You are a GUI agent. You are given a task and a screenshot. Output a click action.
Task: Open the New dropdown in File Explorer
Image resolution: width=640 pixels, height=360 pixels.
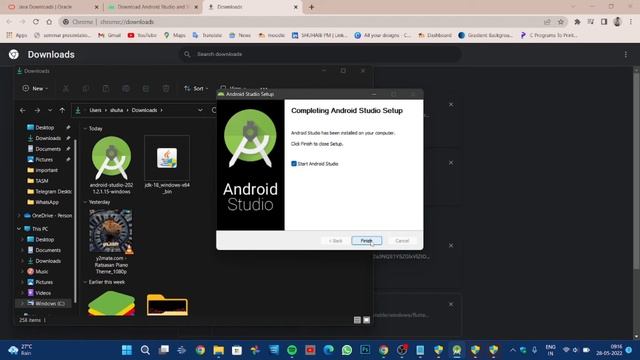[35, 88]
